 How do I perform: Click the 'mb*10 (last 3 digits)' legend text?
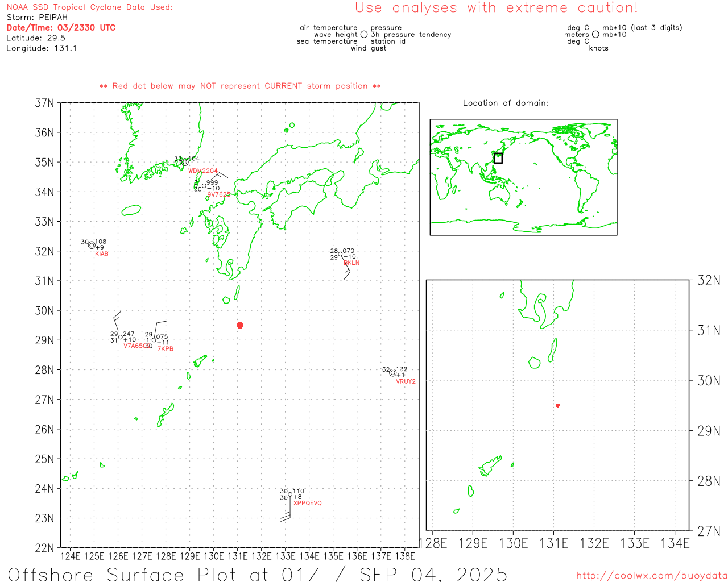pyautogui.click(x=642, y=28)
